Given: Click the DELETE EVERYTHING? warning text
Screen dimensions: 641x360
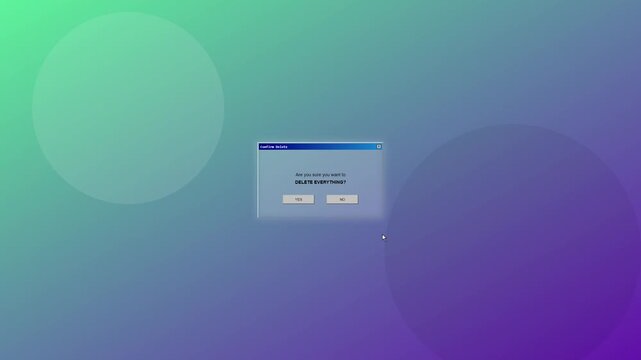Looking at the screenshot, I should pos(320,182).
